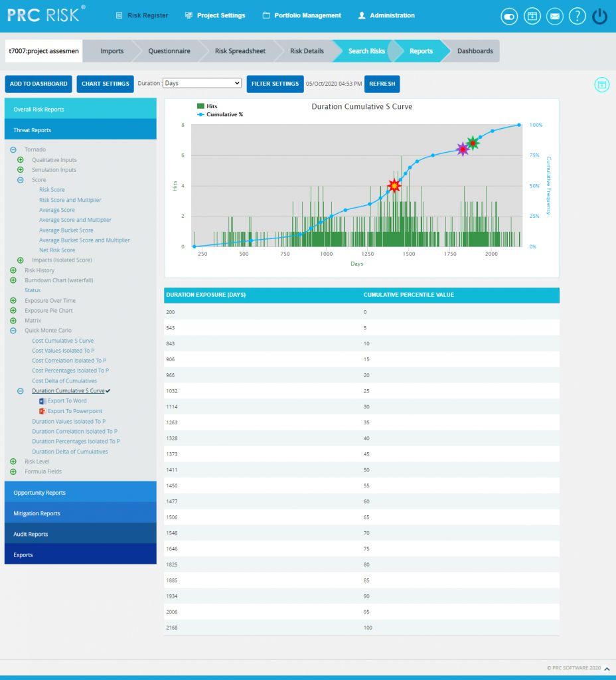Open the Overall Risk Reports section
The width and height of the screenshot is (616, 680).
point(80,109)
